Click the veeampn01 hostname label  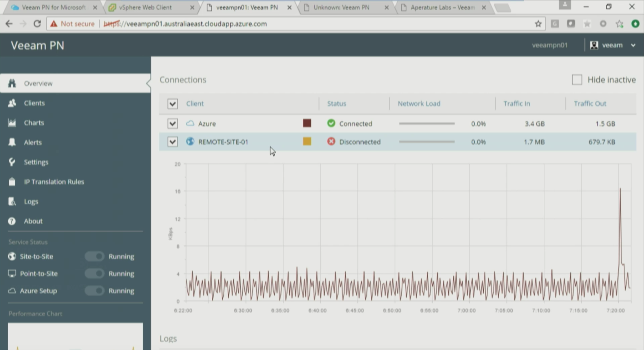[550, 45]
